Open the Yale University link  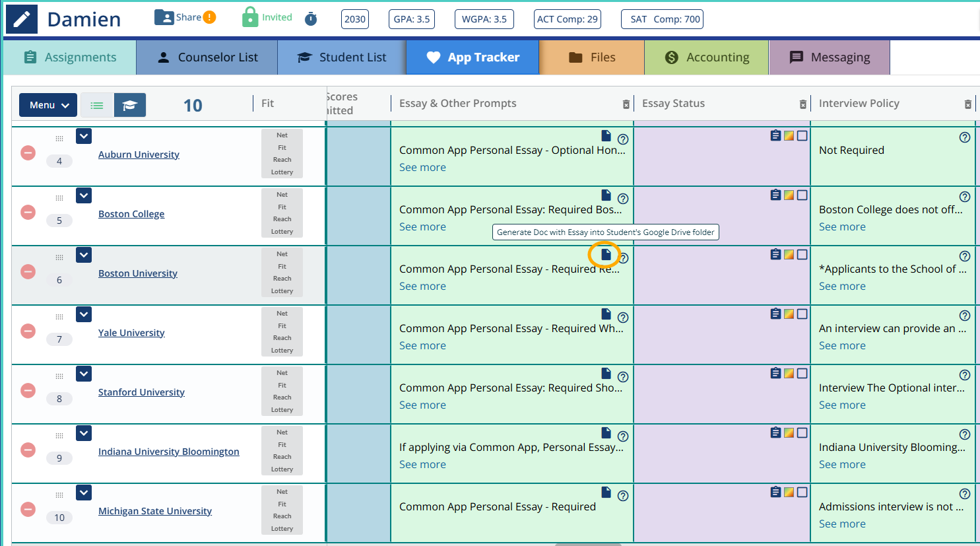pyautogui.click(x=131, y=333)
